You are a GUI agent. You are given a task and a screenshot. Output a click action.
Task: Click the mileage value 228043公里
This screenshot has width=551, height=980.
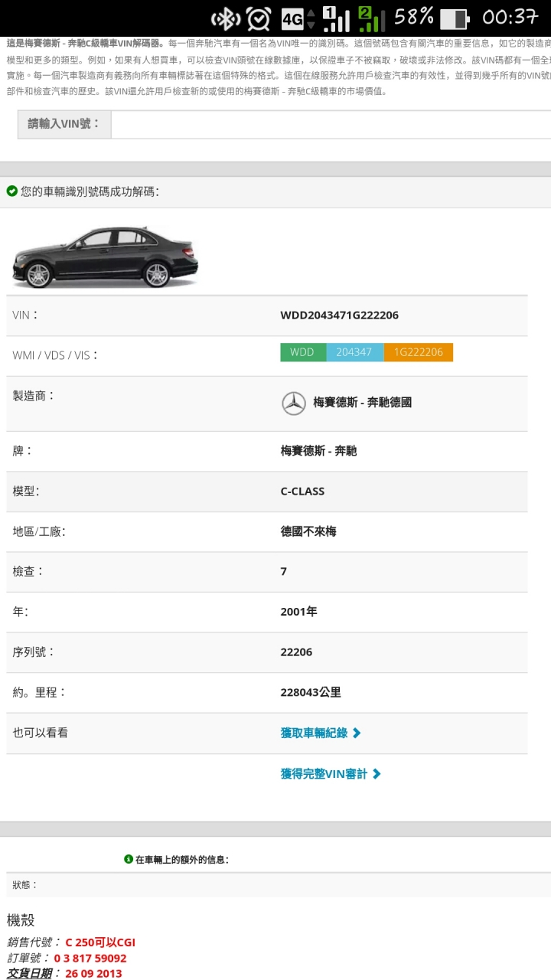point(311,692)
